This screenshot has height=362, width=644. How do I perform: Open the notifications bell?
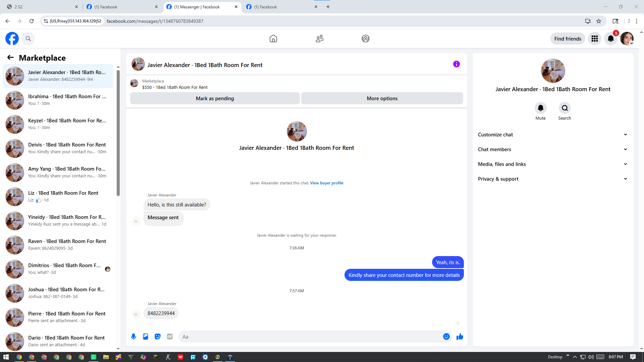pyautogui.click(x=611, y=39)
